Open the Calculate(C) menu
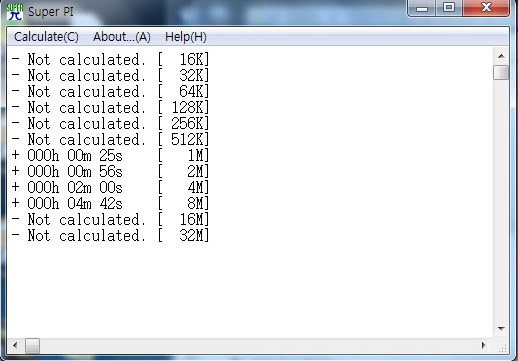 point(46,37)
